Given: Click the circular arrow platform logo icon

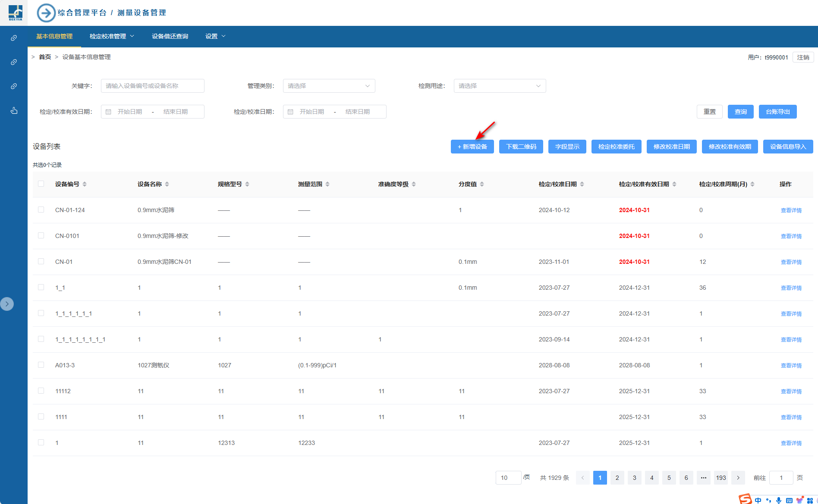Looking at the screenshot, I should (46, 13).
